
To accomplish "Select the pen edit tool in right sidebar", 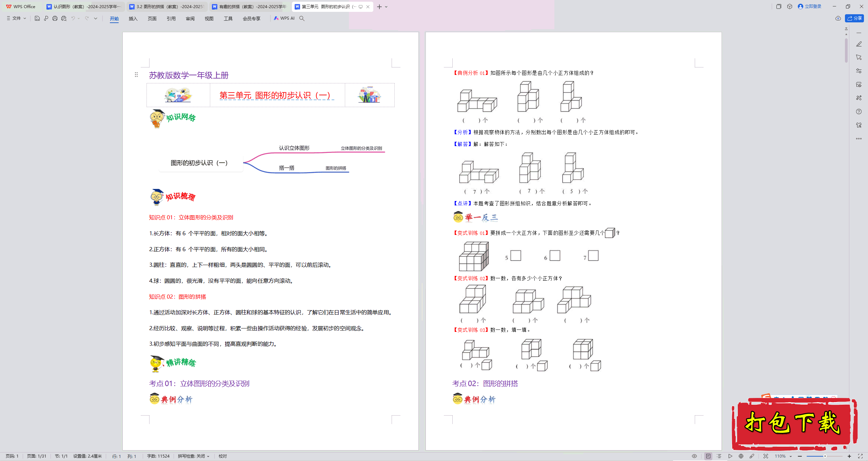I will (859, 44).
